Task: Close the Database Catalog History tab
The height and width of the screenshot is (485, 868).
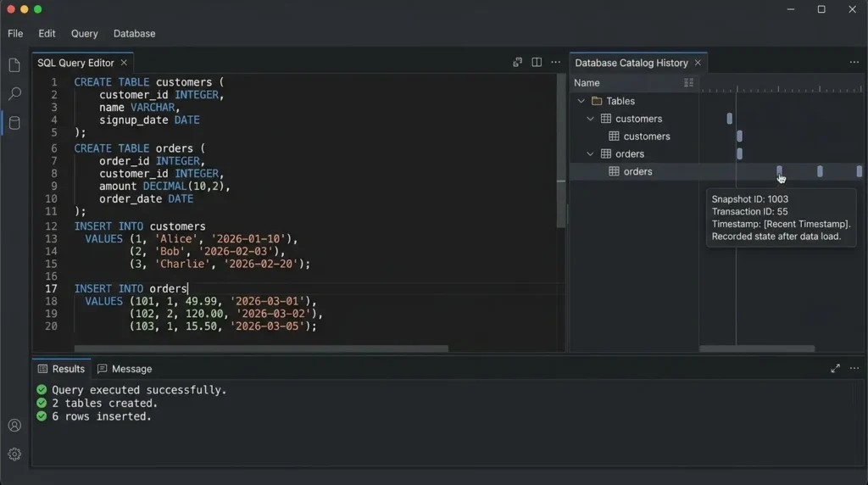Action: (698, 63)
